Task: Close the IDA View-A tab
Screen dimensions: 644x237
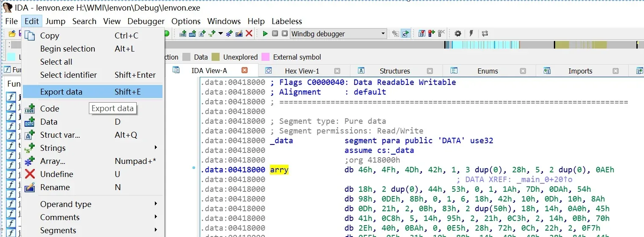Action: tap(244, 71)
